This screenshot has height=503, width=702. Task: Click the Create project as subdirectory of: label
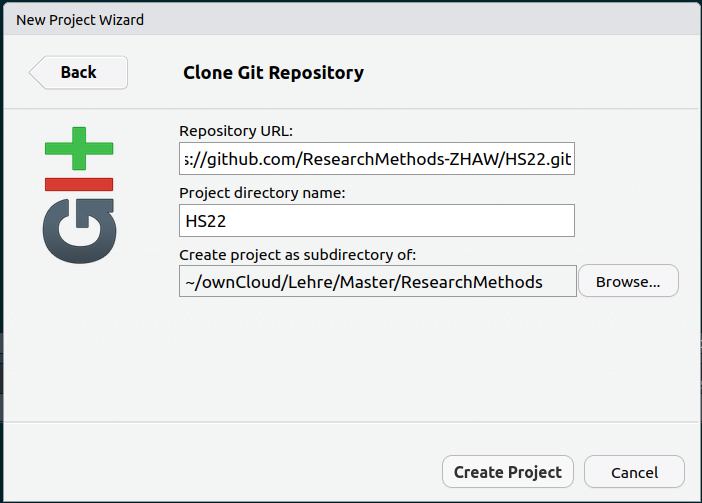(x=298, y=255)
